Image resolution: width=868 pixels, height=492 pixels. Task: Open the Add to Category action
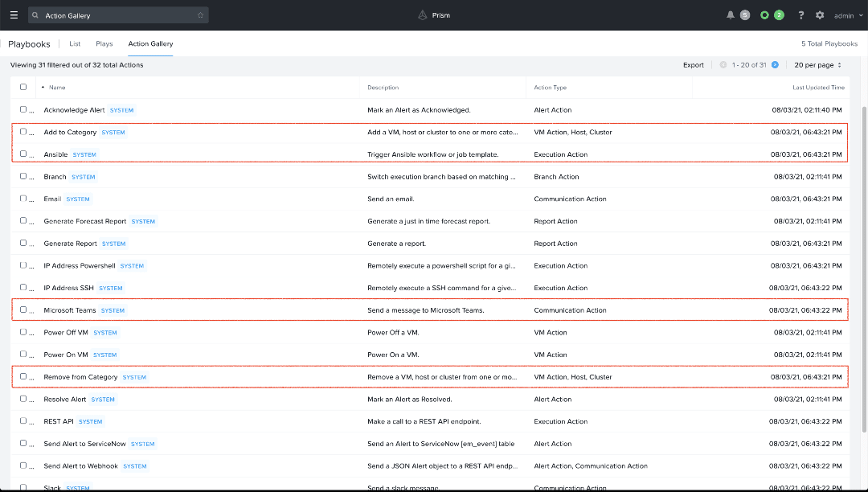tap(70, 133)
